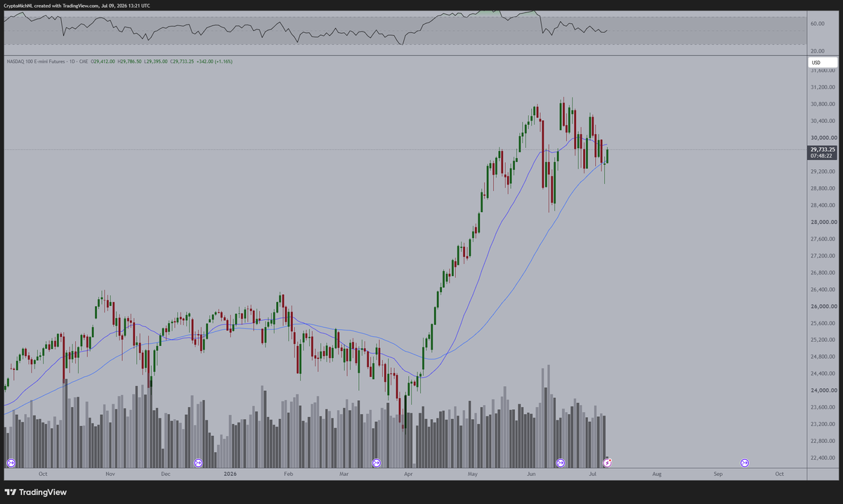Click the purple event marker between Jun and Jul
Image resolution: width=843 pixels, height=504 pixels.
[561, 463]
